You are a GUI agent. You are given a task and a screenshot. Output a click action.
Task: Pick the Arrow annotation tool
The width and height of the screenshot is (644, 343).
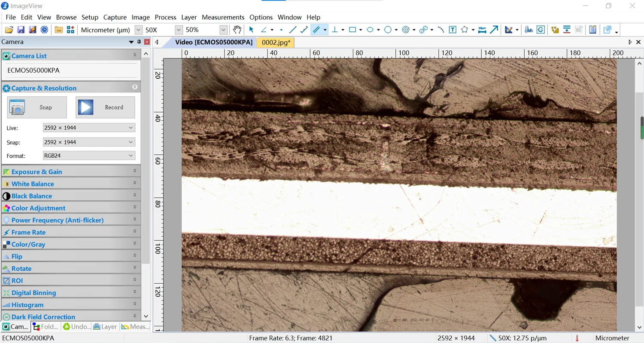(494, 30)
